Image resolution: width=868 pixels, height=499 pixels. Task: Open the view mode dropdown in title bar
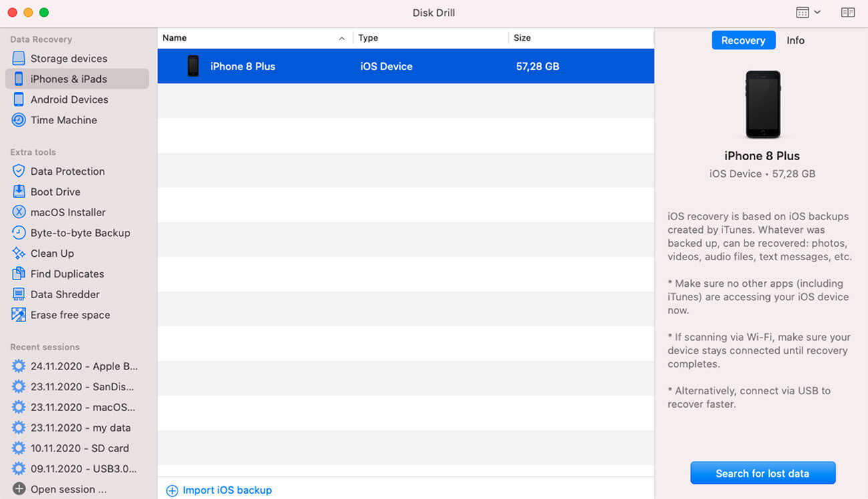[808, 13]
